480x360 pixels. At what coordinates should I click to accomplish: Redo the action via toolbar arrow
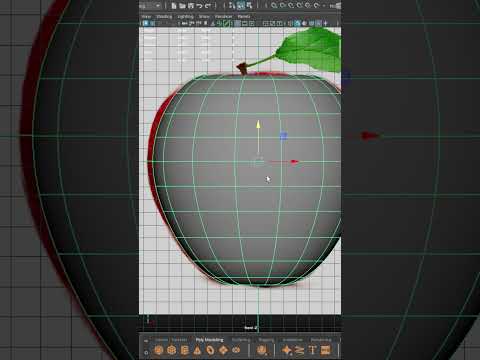208,5
